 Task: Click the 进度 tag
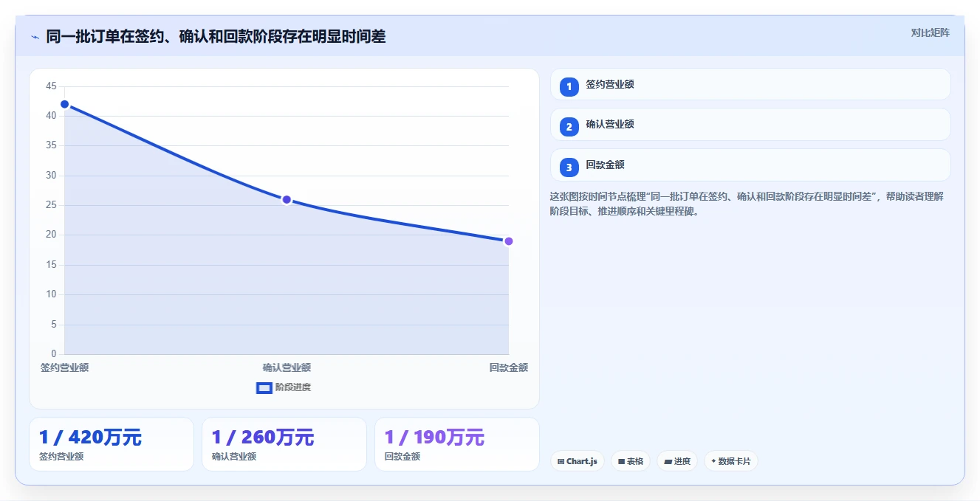(x=677, y=461)
